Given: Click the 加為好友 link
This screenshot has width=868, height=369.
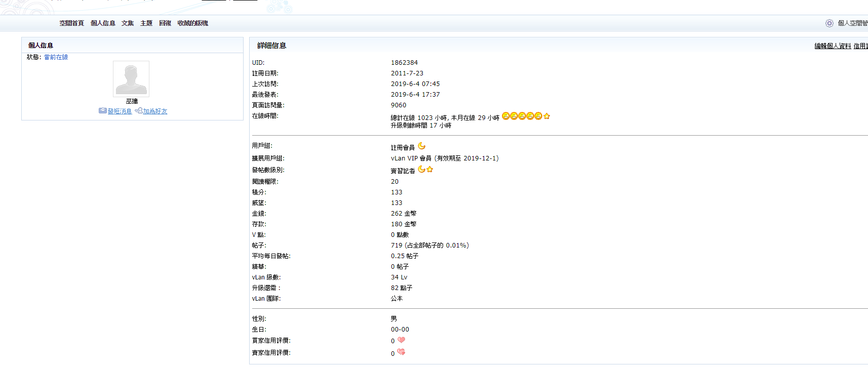Looking at the screenshot, I should tap(155, 111).
